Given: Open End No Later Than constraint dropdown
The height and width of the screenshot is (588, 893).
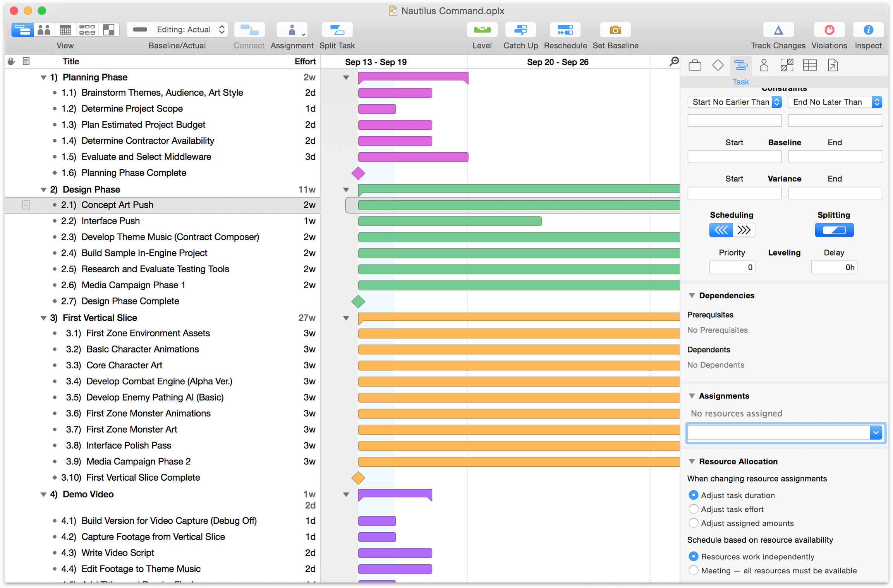Looking at the screenshot, I should pyautogui.click(x=878, y=101).
